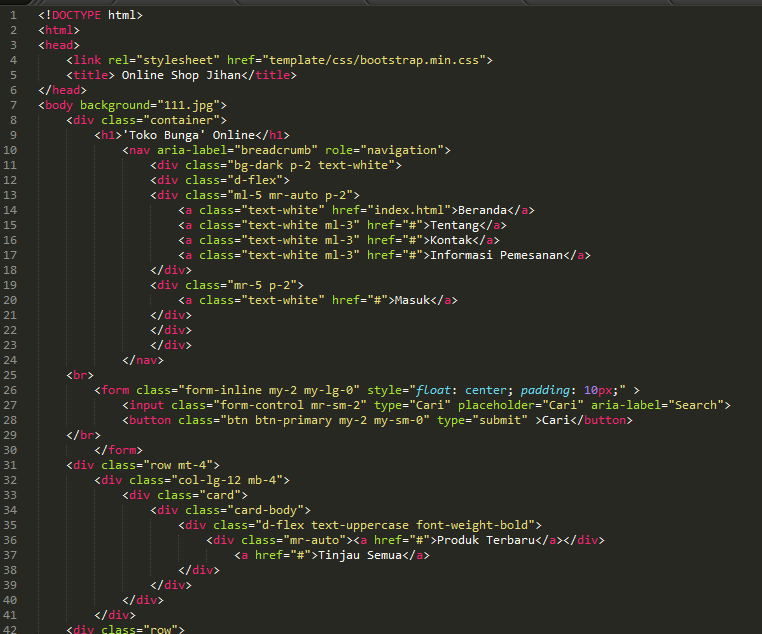The height and width of the screenshot is (634, 762).
Task: Click line number 25 in the gutter
Action: click(x=10, y=375)
